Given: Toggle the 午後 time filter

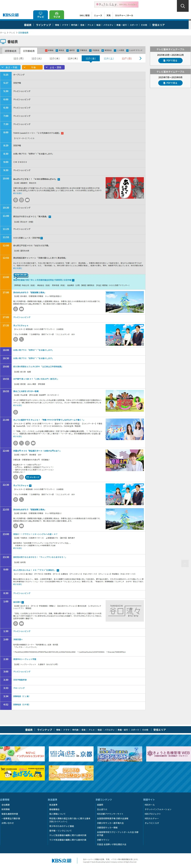Looking at the screenshot, I should pyautogui.click(x=32, y=67).
